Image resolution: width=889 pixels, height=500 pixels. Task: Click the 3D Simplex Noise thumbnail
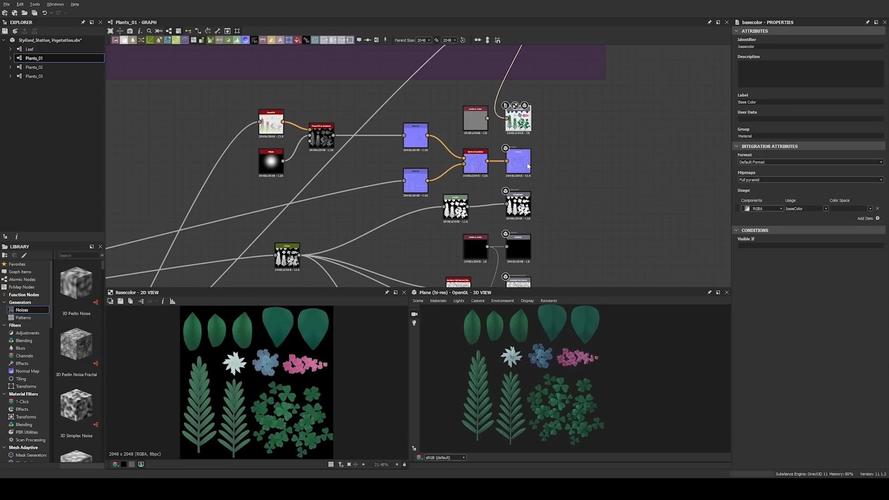click(x=76, y=406)
